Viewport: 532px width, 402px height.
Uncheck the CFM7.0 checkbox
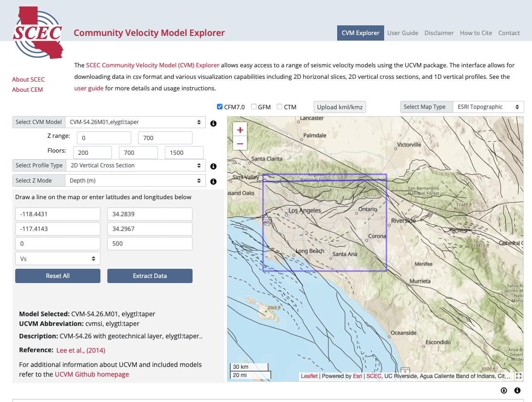tap(220, 107)
